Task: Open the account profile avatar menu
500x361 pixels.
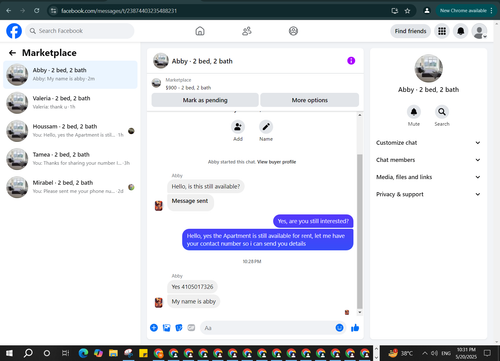Action: 479,31
